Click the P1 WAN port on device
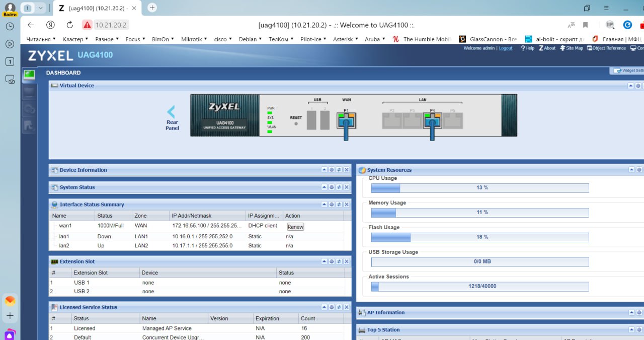644x340 pixels. (346, 120)
